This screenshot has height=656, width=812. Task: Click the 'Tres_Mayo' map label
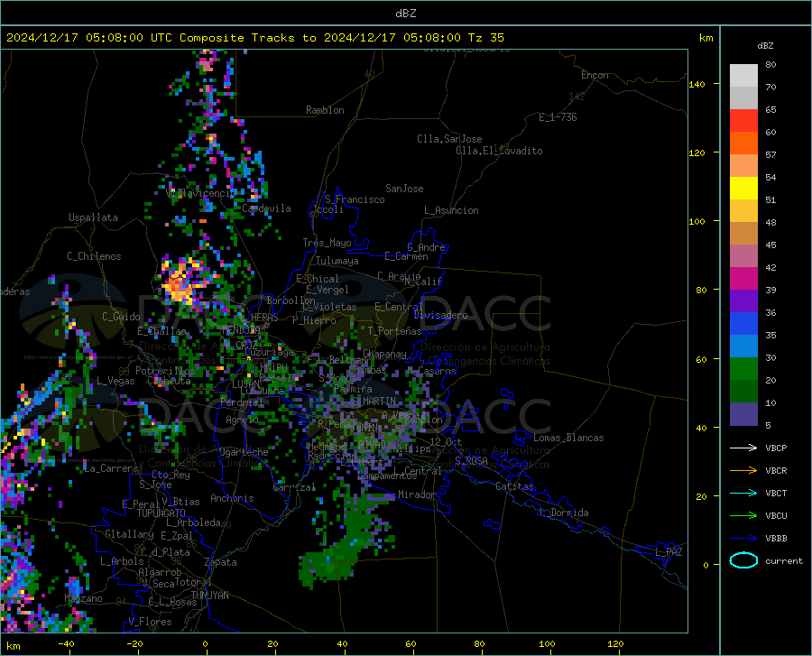pos(327,243)
